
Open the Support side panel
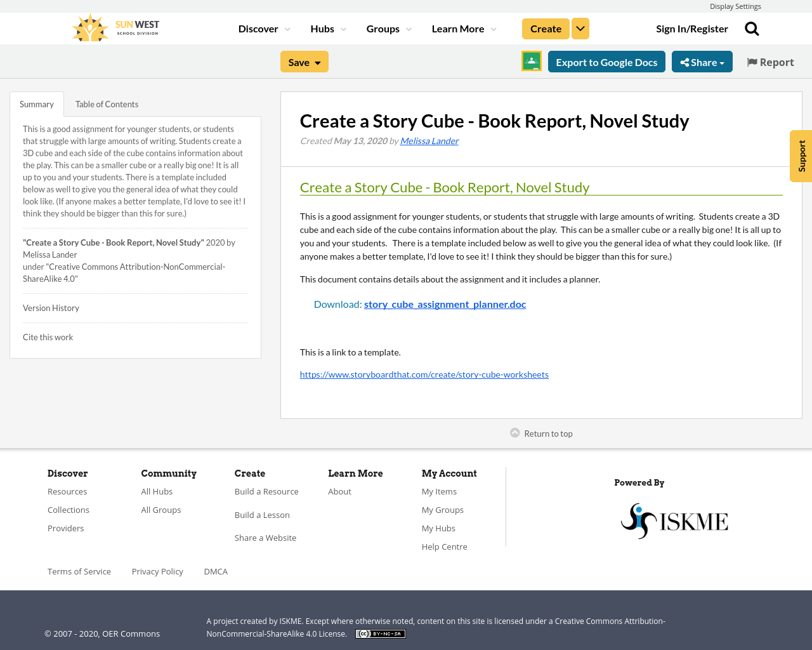point(801,156)
